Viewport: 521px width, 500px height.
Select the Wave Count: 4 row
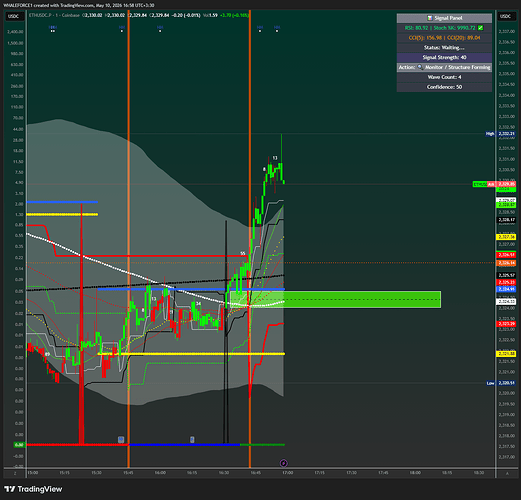coord(444,77)
